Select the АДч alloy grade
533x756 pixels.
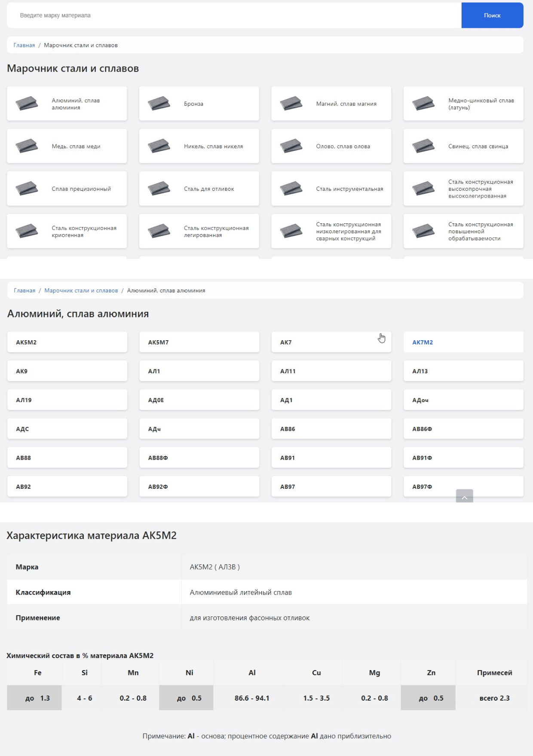[x=199, y=428]
